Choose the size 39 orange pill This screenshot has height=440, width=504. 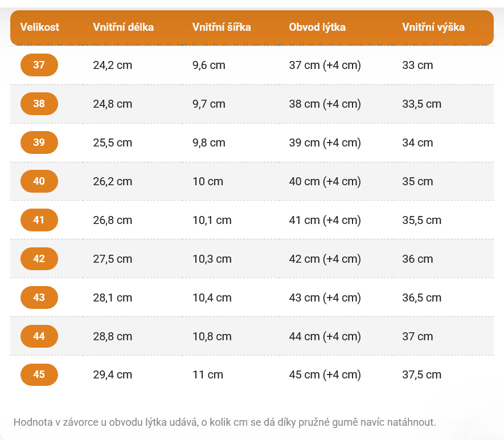[39, 142]
